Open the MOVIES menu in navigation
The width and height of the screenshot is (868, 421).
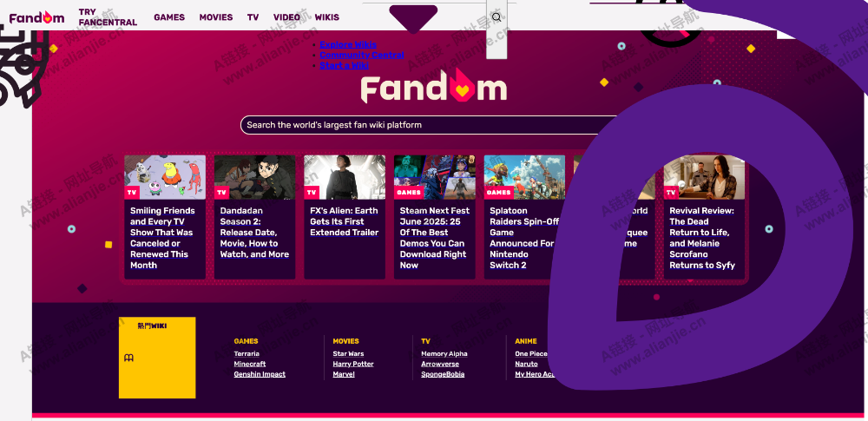[x=216, y=17]
